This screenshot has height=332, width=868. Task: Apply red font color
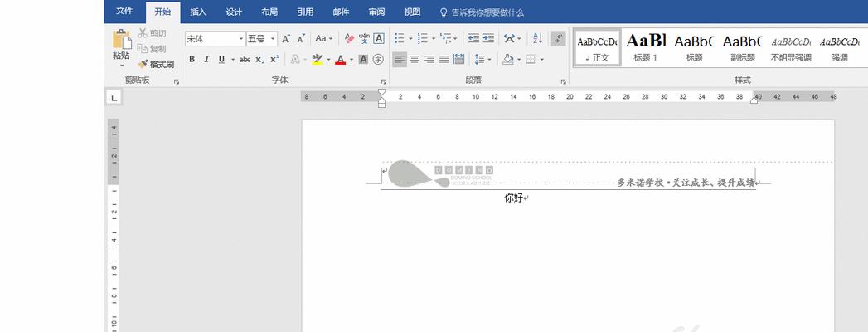click(x=341, y=59)
